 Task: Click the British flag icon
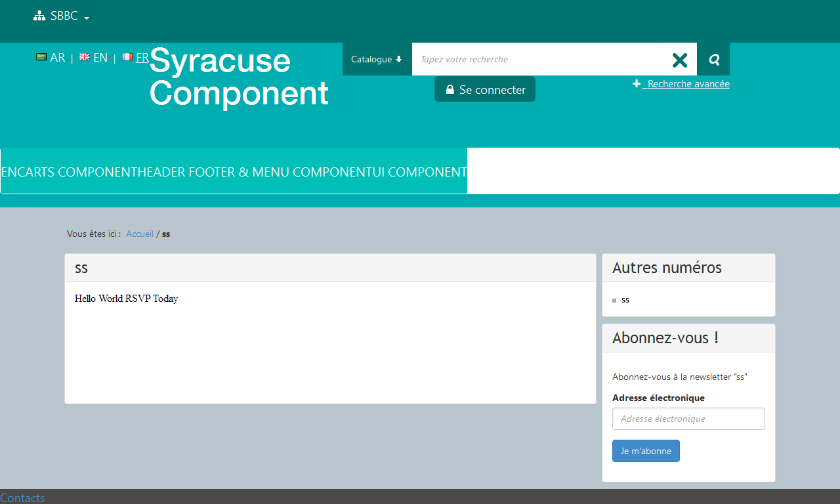[x=85, y=57]
